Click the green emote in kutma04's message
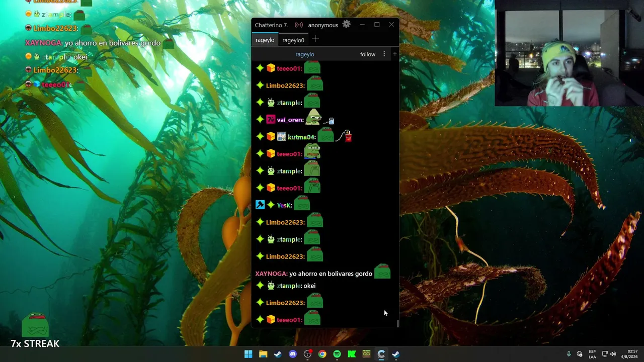Viewport: 644px width, 362px height. 326,135
